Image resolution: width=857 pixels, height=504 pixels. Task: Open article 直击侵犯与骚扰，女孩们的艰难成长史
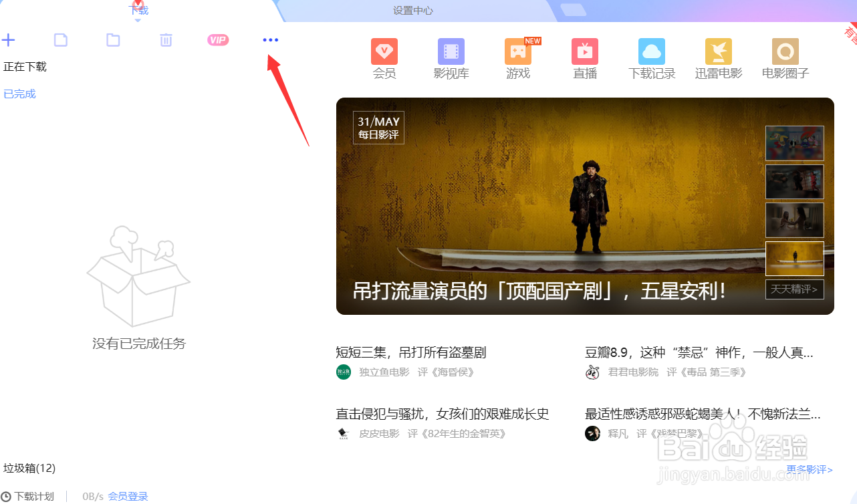click(443, 414)
